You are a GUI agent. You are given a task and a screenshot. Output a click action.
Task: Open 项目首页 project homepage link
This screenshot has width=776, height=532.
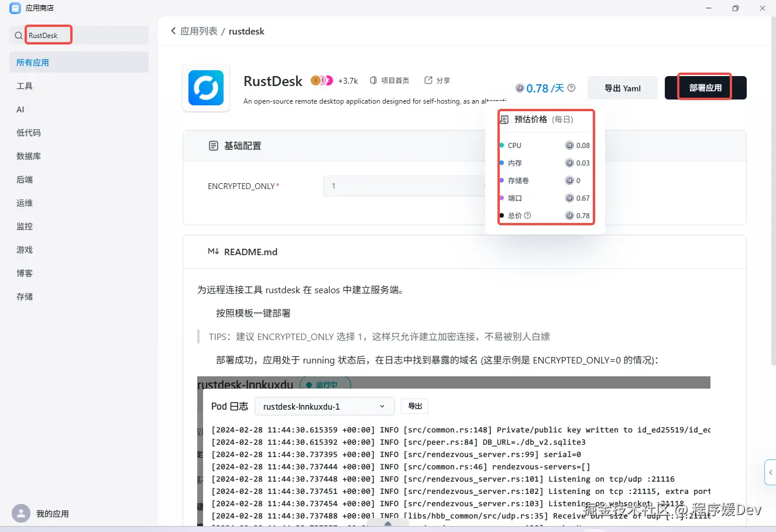click(390, 80)
